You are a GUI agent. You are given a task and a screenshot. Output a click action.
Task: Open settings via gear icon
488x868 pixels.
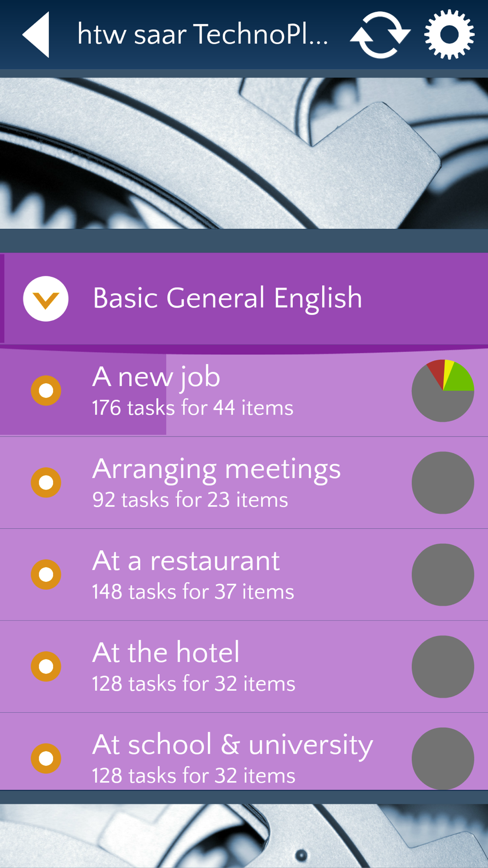(449, 35)
